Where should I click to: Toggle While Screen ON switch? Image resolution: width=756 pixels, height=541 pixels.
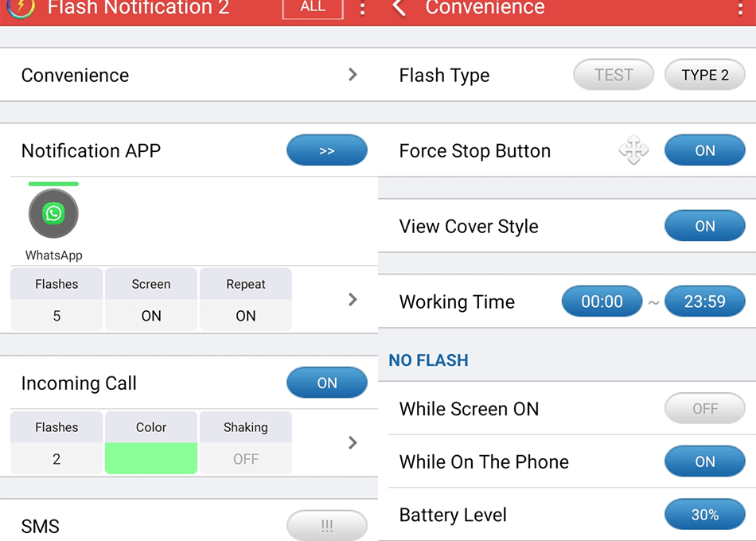click(705, 408)
